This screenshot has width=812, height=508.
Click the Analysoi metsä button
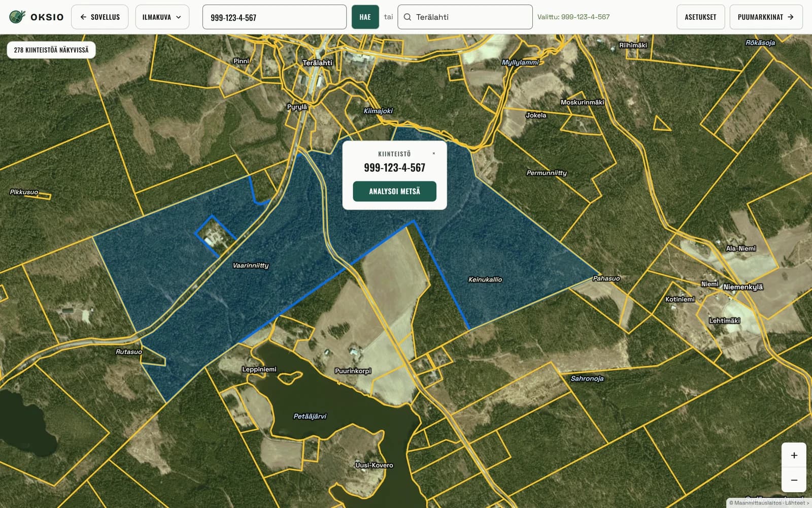click(x=394, y=191)
